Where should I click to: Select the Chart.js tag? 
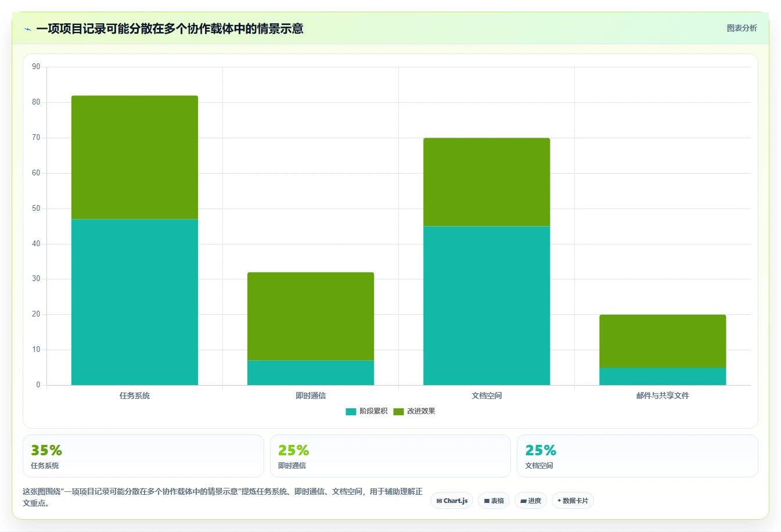coord(452,501)
